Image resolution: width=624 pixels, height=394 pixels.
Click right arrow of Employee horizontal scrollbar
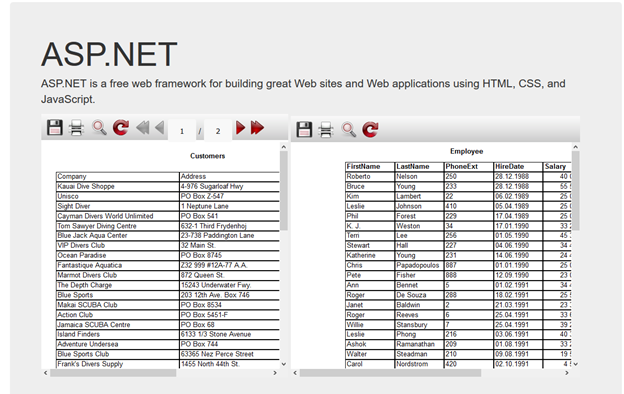point(567,373)
